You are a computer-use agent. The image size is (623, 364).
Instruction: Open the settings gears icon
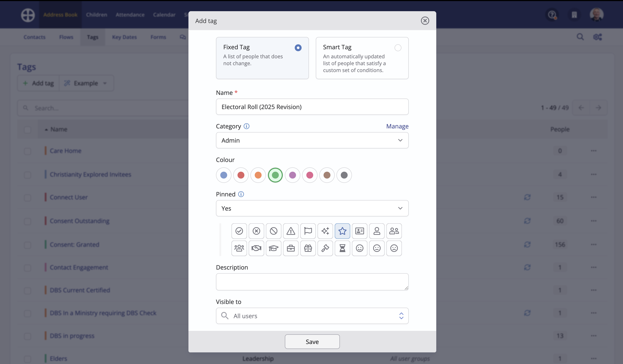[598, 37]
